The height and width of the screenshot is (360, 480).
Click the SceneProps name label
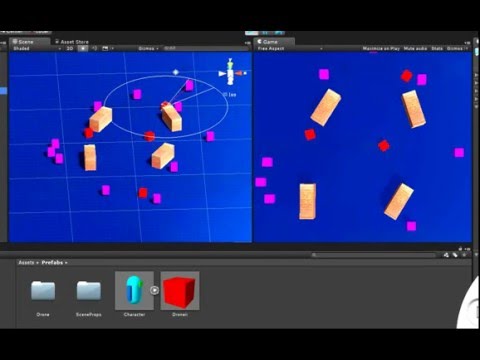[x=89, y=315]
